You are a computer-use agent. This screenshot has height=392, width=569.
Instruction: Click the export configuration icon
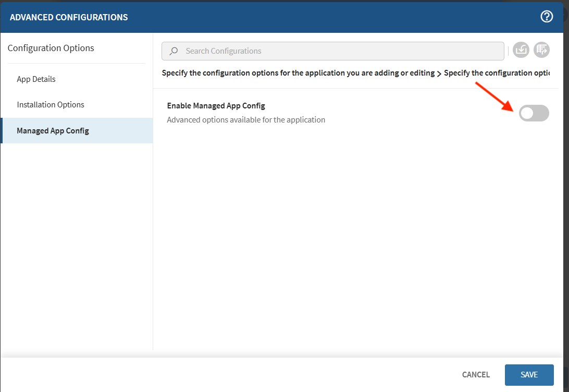[541, 50]
